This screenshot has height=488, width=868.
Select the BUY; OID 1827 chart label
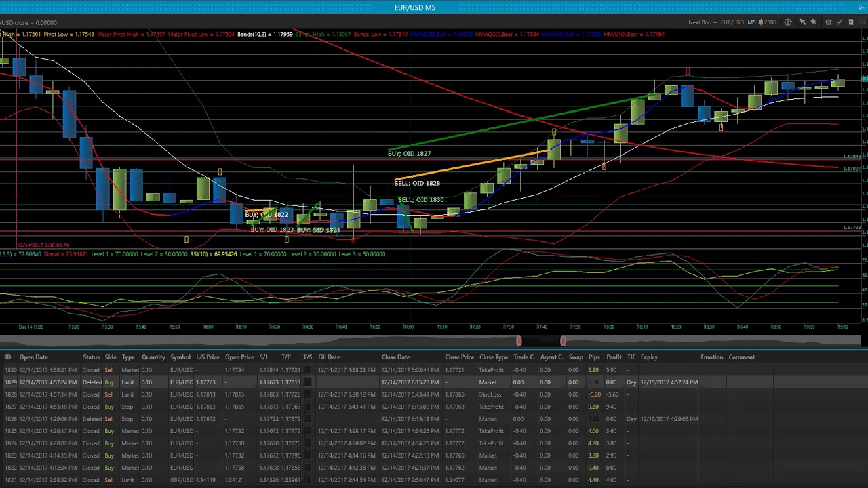click(409, 154)
